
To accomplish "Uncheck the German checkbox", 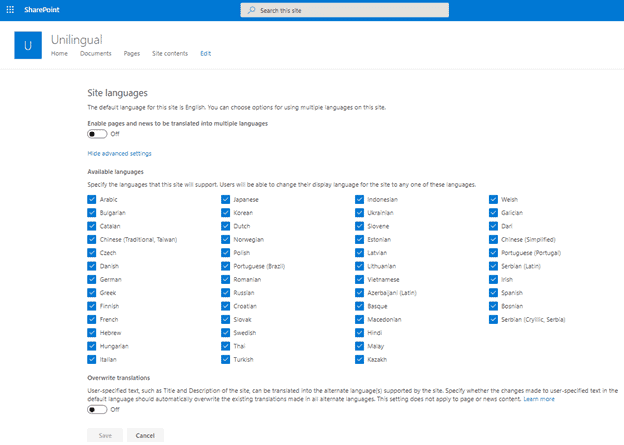I will click(92, 279).
